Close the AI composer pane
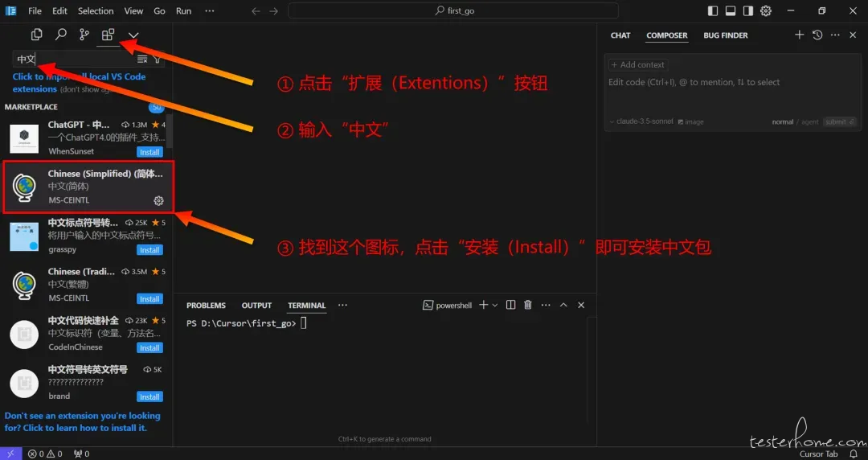This screenshot has width=868, height=460. (853, 35)
